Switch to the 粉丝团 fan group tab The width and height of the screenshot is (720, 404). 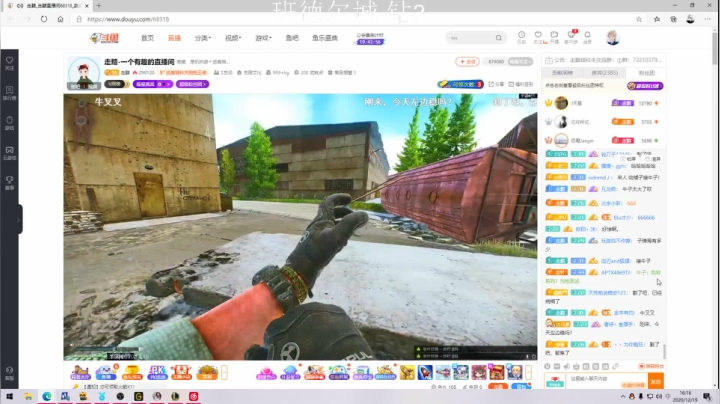click(647, 73)
